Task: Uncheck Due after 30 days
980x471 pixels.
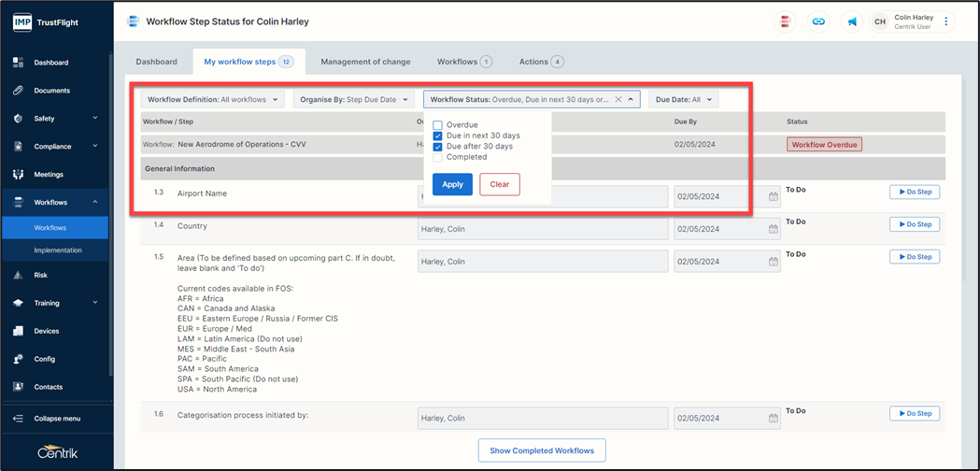Action: [x=437, y=147]
